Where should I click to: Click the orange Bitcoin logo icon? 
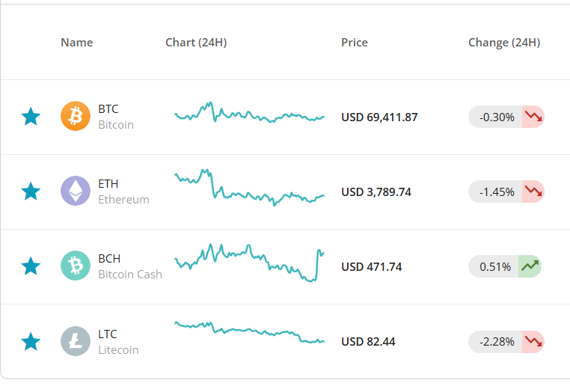point(76,116)
